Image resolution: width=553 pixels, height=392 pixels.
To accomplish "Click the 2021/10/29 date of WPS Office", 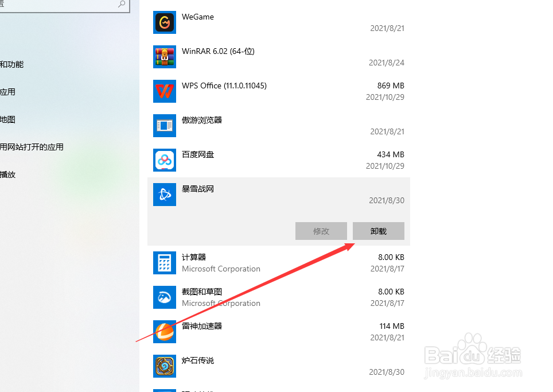I will click(385, 97).
